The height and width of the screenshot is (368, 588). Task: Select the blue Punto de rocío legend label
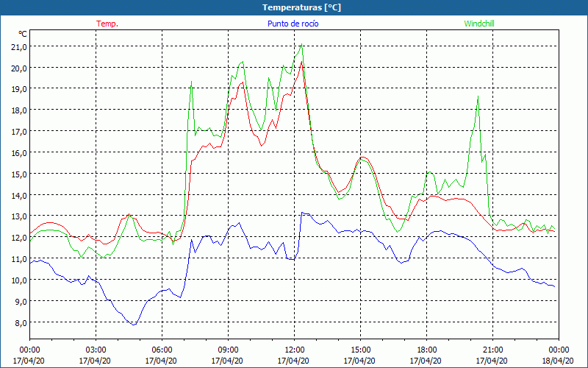point(293,24)
